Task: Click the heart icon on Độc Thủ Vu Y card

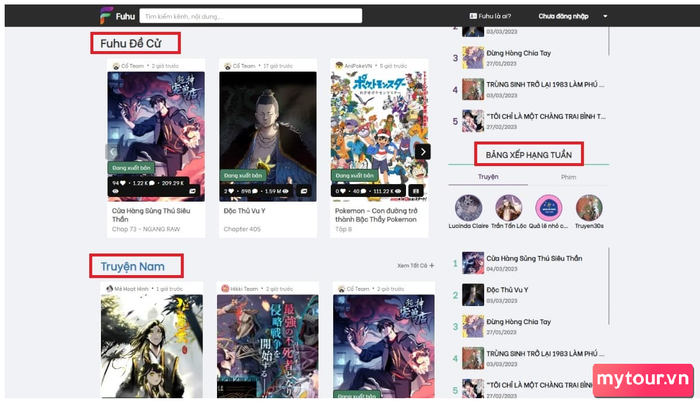Action: 232,191
